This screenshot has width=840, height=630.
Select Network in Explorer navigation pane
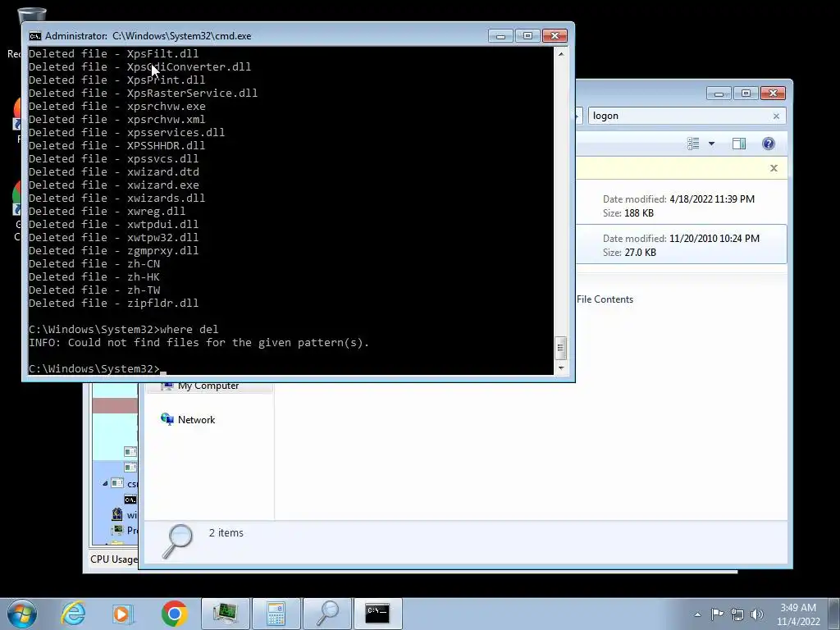coord(196,420)
